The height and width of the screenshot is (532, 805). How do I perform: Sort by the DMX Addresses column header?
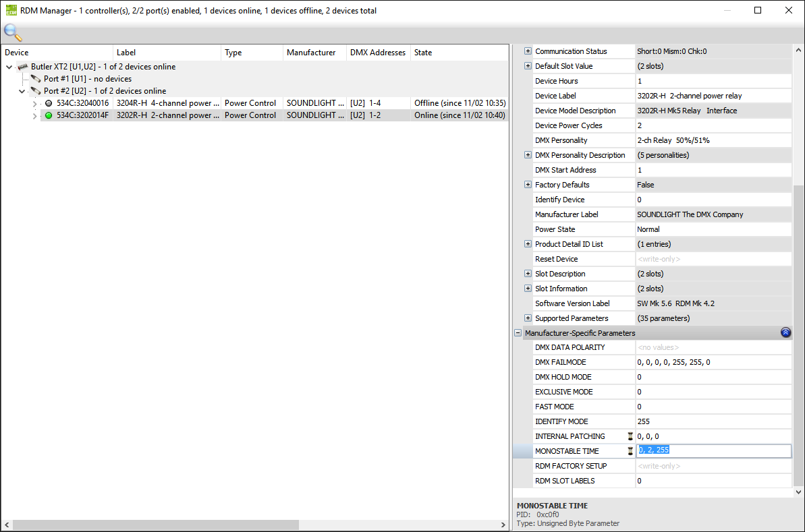click(377, 53)
